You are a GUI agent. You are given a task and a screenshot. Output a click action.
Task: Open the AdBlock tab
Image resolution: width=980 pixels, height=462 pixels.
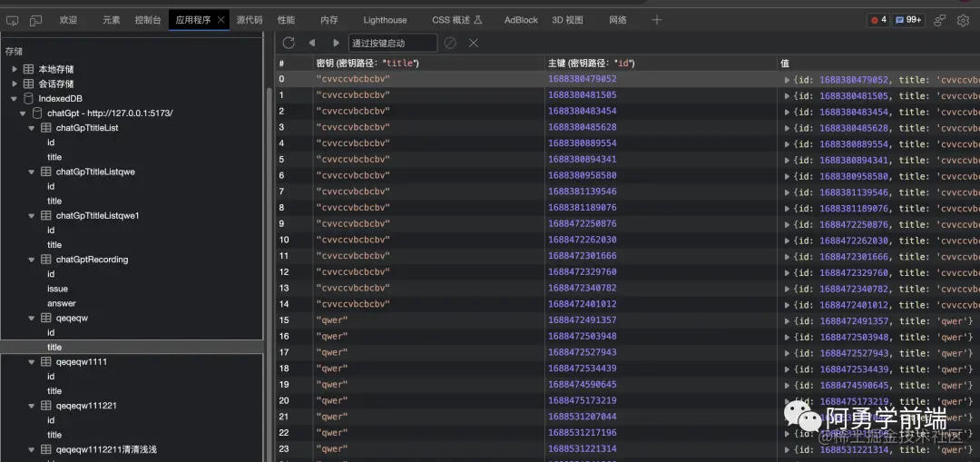coord(521,20)
